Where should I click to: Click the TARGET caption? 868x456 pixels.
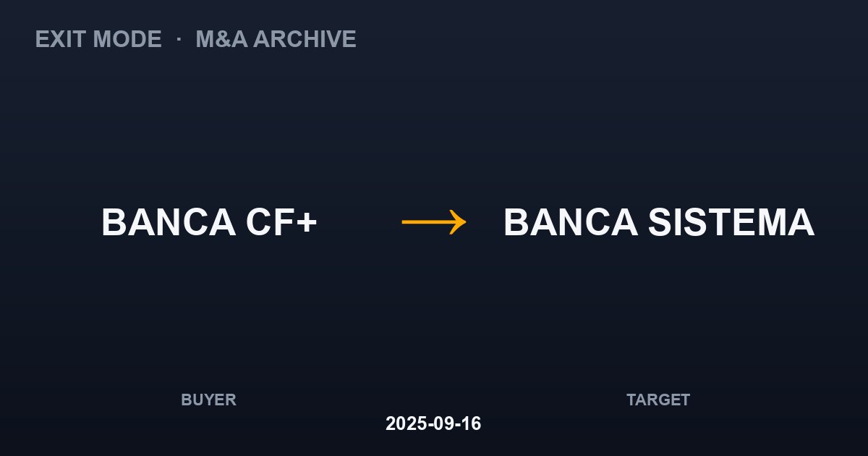[x=658, y=400]
